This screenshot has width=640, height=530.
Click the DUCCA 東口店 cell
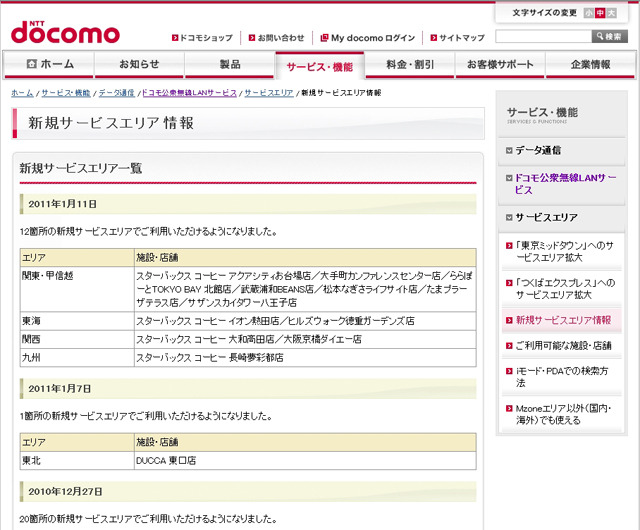point(305,461)
